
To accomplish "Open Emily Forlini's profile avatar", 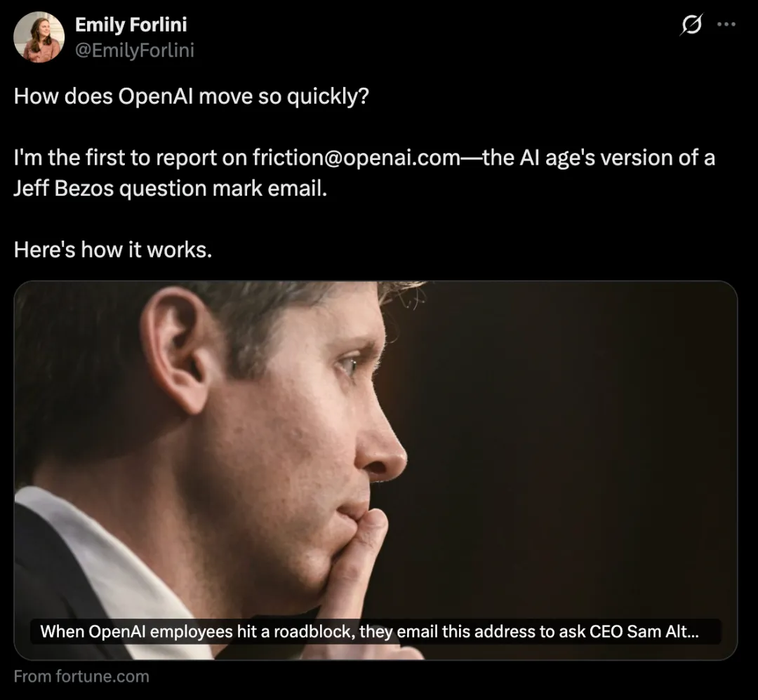I will click(x=39, y=37).
